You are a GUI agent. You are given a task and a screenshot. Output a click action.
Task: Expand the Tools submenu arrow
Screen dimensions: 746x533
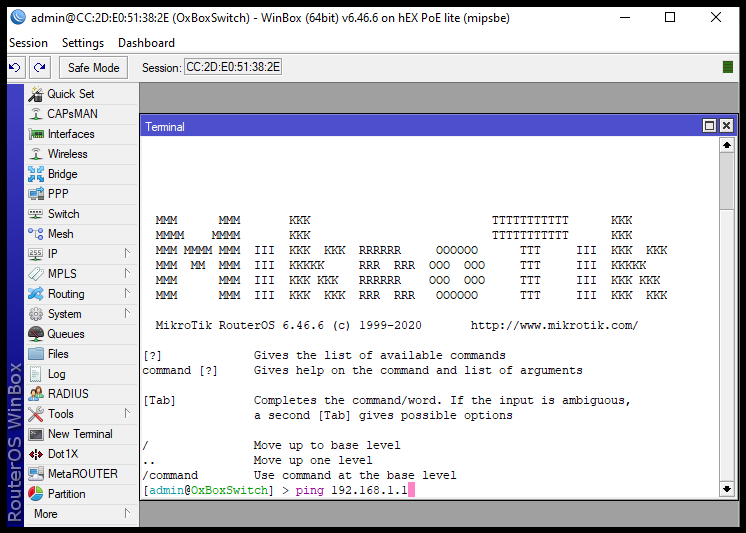pyautogui.click(x=127, y=413)
